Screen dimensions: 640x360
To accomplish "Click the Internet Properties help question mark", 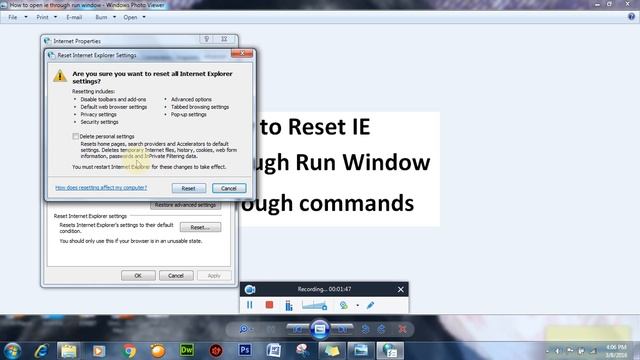I will [x=207, y=39].
